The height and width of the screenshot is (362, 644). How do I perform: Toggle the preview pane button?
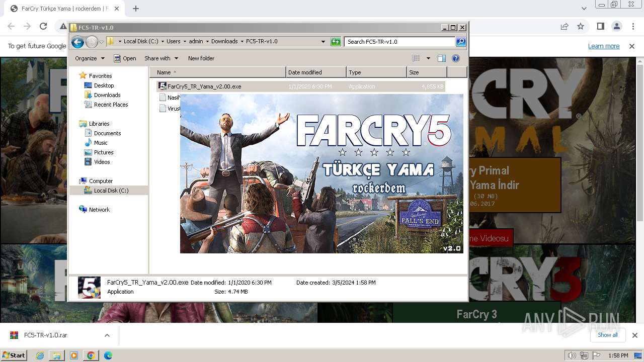442,58
